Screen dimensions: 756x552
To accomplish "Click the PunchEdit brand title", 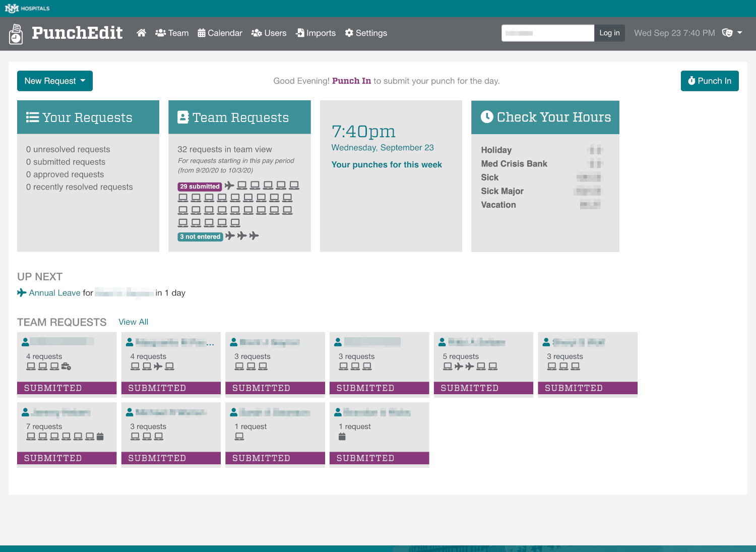I will point(77,33).
